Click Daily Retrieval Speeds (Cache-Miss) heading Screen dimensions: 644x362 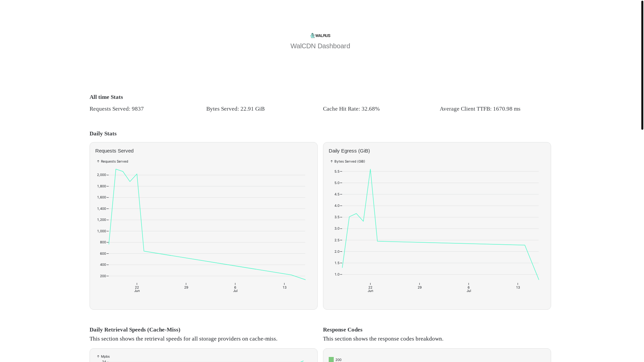click(x=135, y=330)
